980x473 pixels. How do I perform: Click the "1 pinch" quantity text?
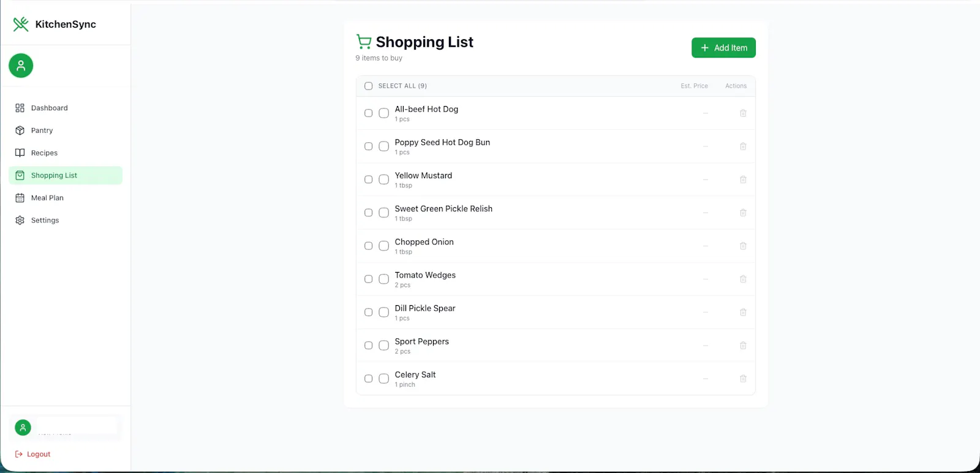tap(405, 385)
